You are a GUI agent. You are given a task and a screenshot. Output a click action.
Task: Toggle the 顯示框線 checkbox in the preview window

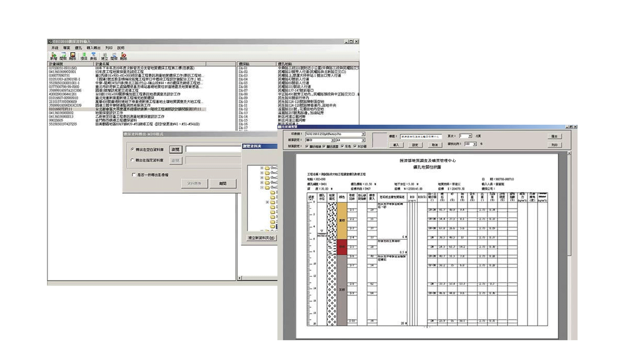307,146
